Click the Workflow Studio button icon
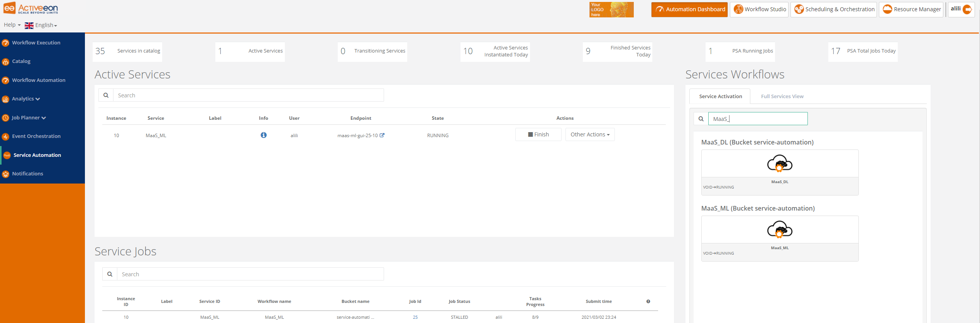 [738, 9]
